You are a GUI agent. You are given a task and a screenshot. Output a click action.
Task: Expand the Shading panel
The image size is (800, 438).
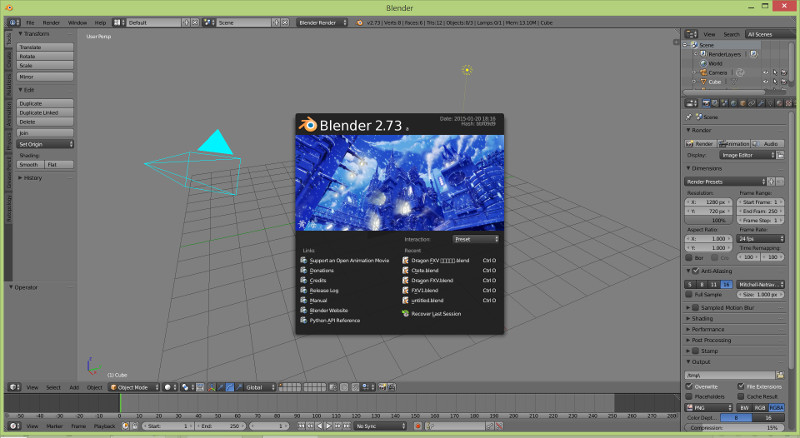click(x=702, y=319)
